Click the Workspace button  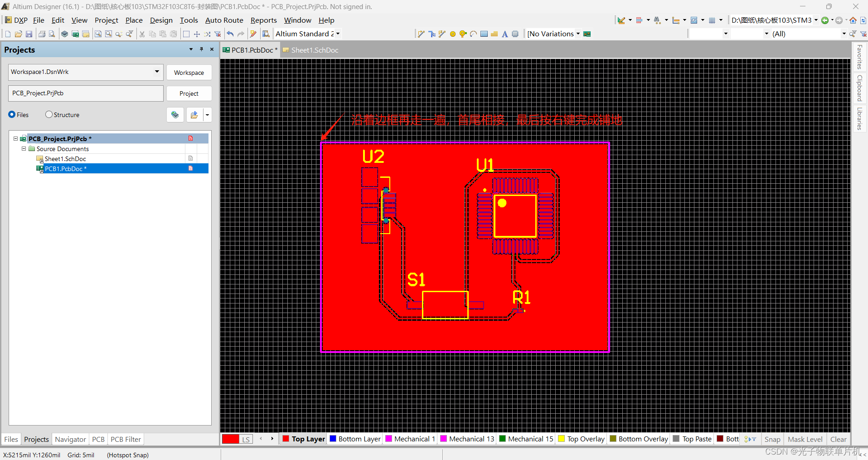point(189,73)
